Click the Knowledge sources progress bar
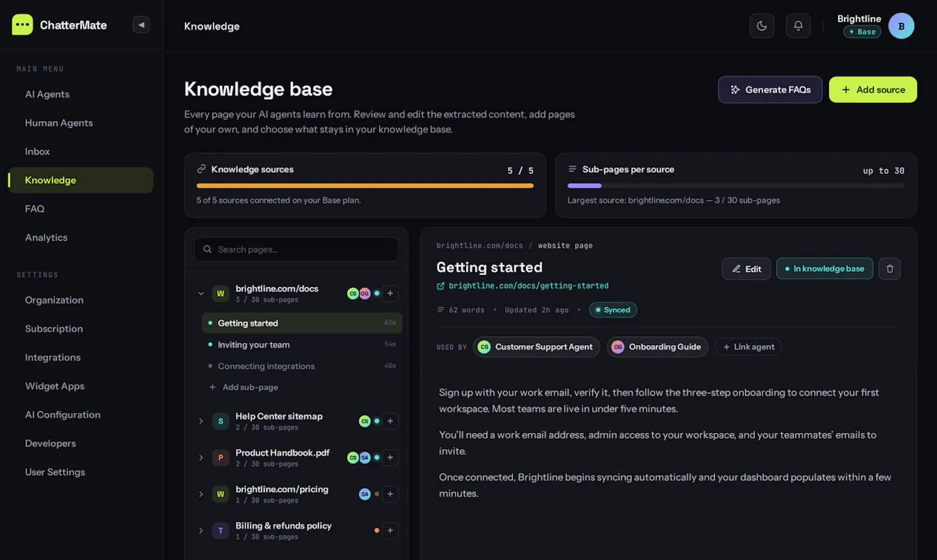The width and height of the screenshot is (937, 560). coord(365,185)
